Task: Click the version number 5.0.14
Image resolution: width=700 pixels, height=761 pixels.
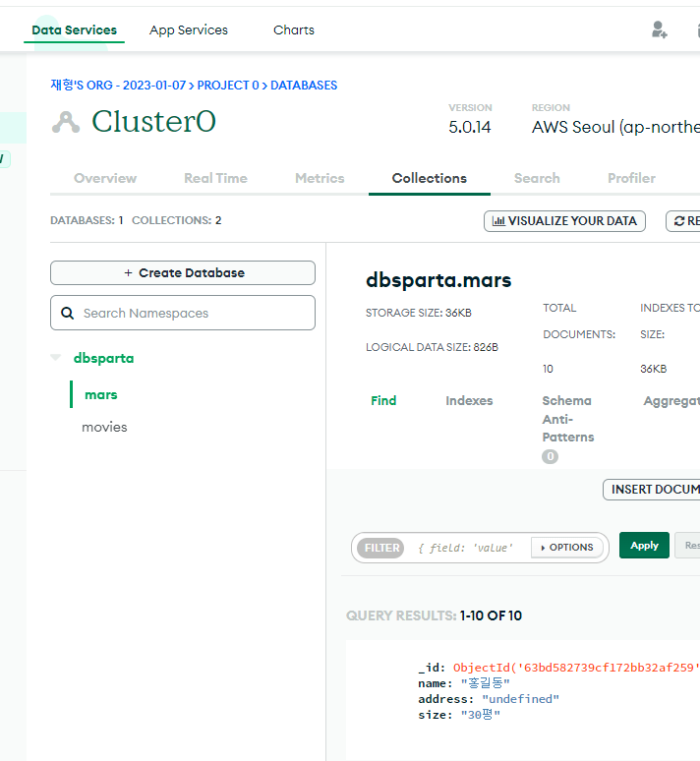Action: coord(469,127)
